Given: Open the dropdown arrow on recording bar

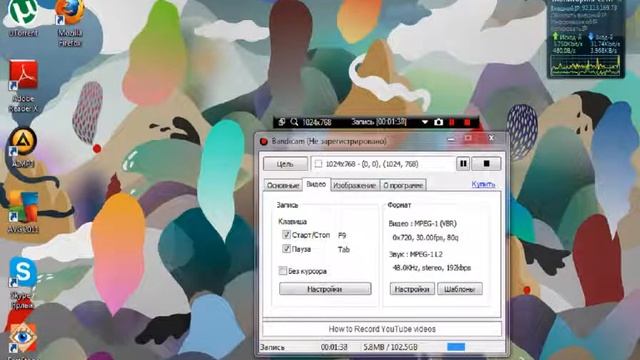Looking at the screenshot, I should point(424,122).
